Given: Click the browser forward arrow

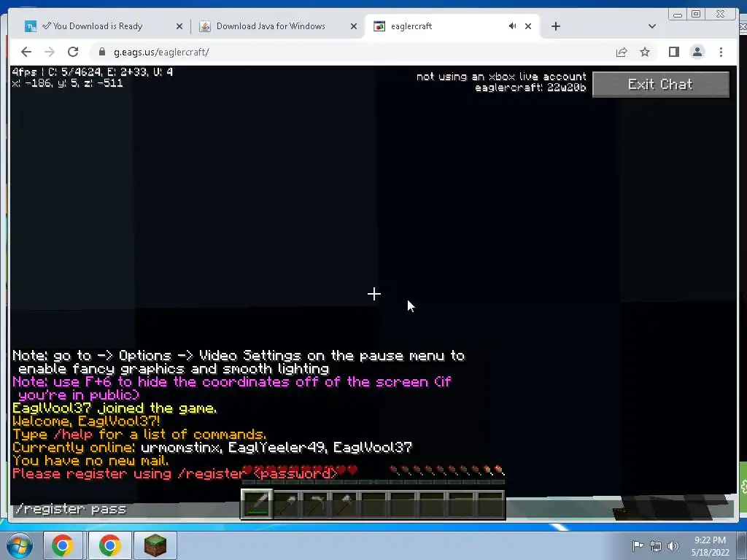Looking at the screenshot, I should [49, 52].
